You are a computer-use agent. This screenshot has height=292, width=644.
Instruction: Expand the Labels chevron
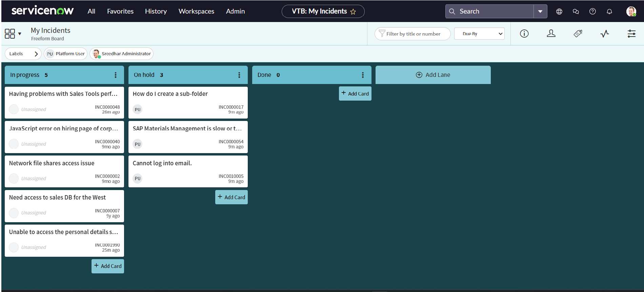36,54
